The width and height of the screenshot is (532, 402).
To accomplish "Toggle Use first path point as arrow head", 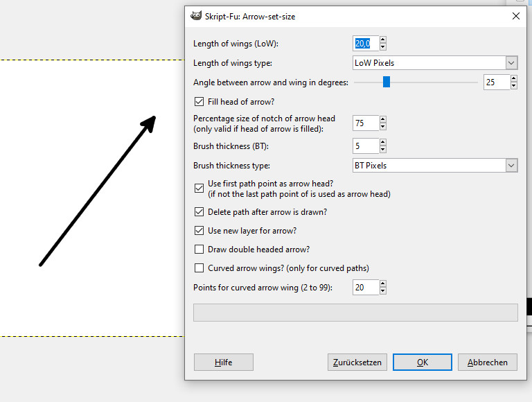I will [x=199, y=189].
